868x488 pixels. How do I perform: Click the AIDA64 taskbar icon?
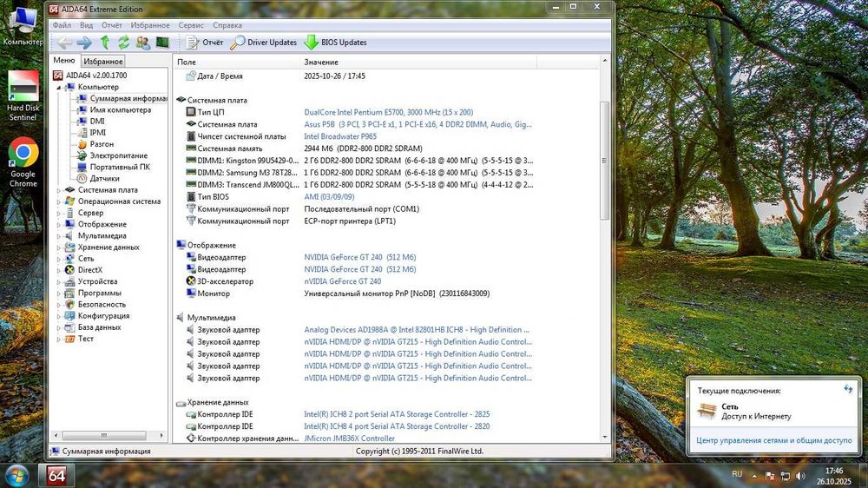pos(56,475)
